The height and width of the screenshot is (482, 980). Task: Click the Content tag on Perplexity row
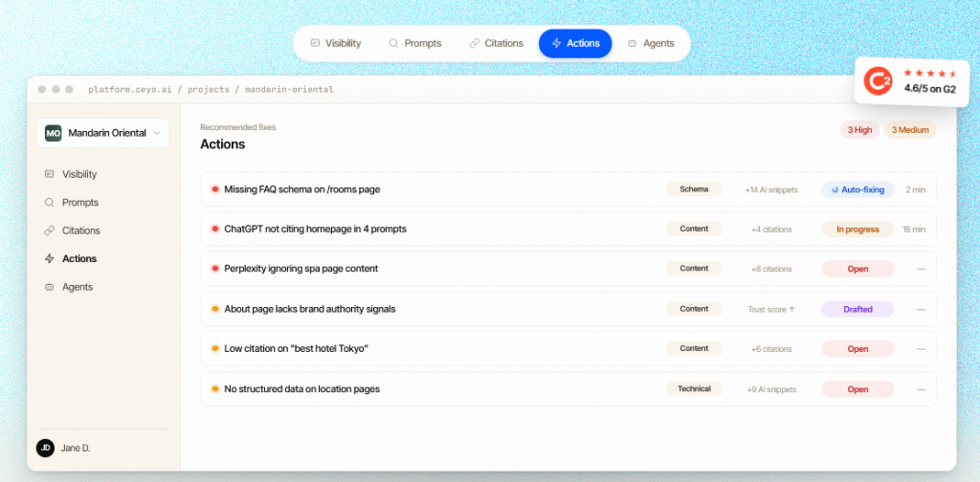coord(694,269)
